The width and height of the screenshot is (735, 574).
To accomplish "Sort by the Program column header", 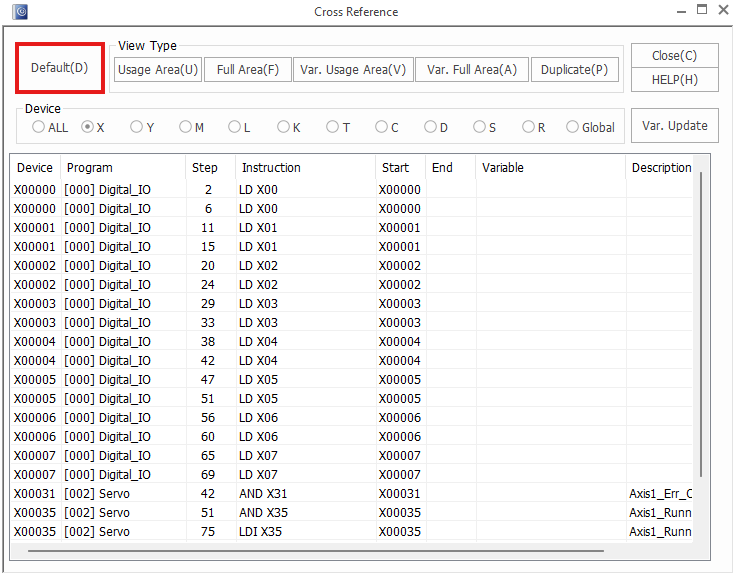I will click(x=122, y=168).
